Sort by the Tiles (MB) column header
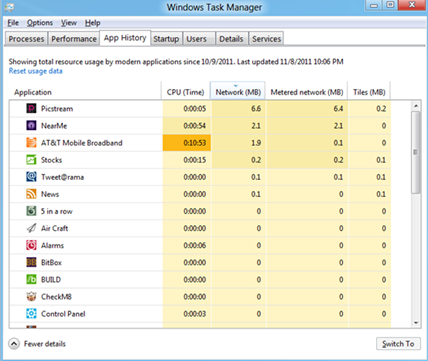 pos(369,91)
